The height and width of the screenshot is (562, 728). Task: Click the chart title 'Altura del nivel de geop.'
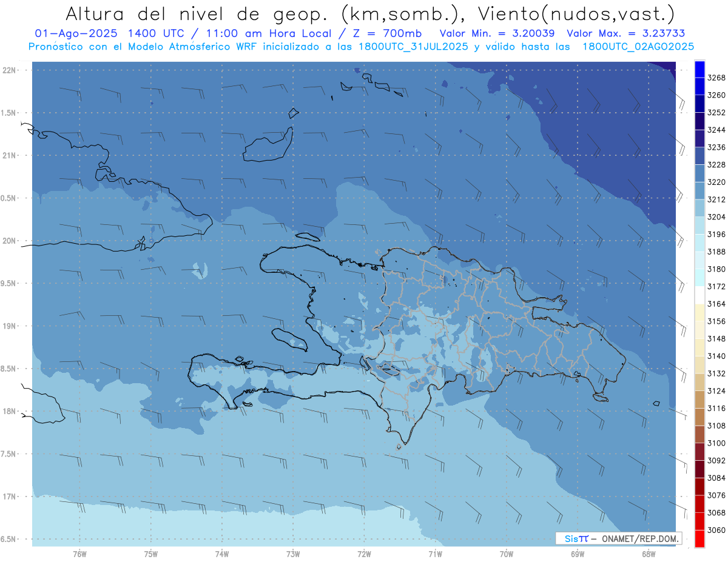(198, 13)
